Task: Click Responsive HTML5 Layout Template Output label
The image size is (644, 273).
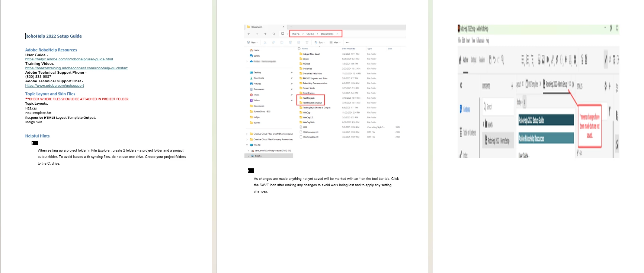Action: [x=60, y=118]
